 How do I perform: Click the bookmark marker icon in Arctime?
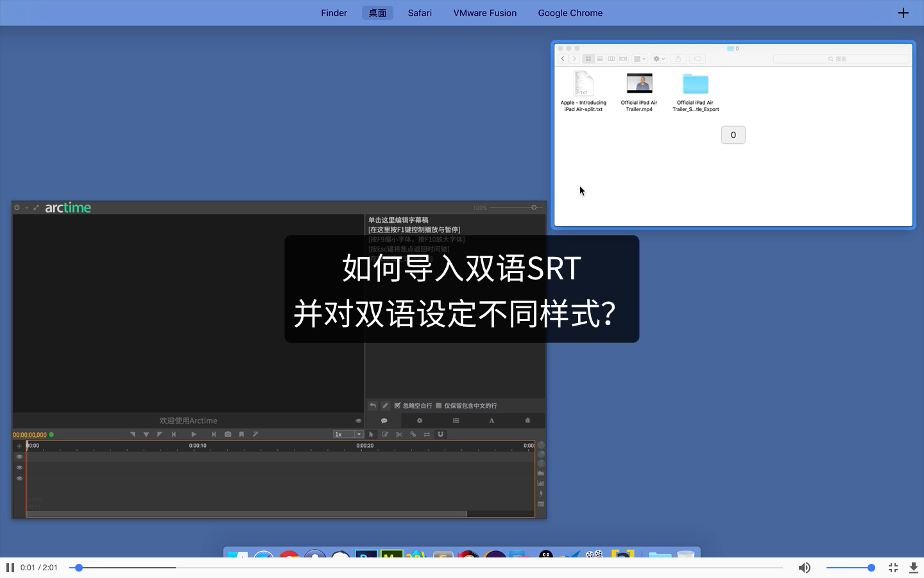pyautogui.click(x=242, y=434)
